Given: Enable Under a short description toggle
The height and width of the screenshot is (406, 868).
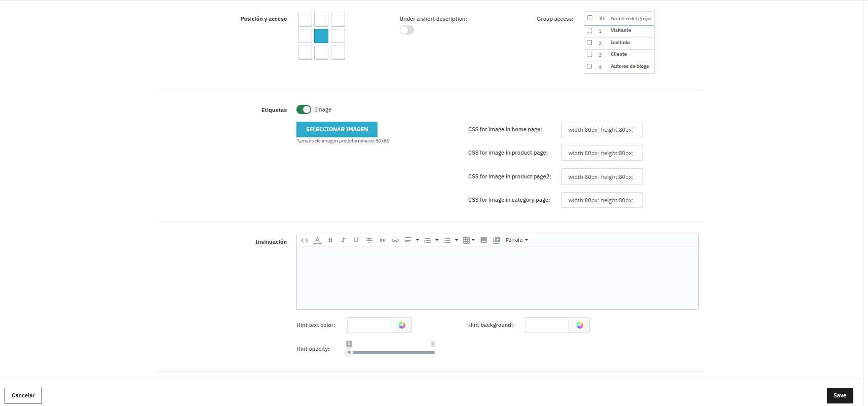Looking at the screenshot, I should coord(406,30).
